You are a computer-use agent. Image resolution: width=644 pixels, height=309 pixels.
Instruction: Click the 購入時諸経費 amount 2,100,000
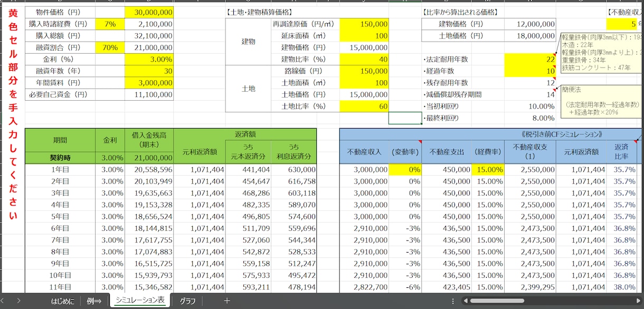coord(149,24)
